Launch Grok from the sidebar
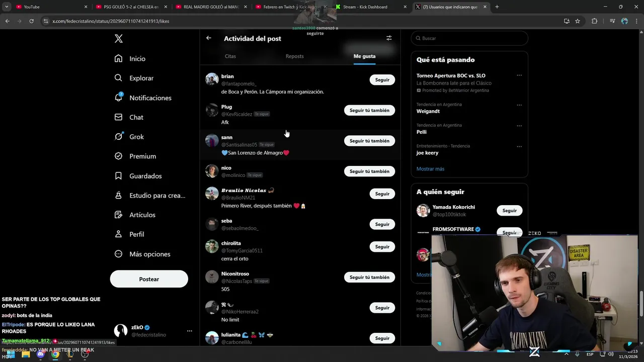 [129, 137]
